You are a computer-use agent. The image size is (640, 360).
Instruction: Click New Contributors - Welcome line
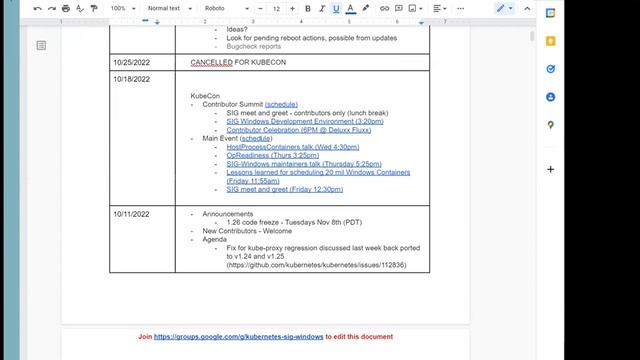tap(247, 231)
